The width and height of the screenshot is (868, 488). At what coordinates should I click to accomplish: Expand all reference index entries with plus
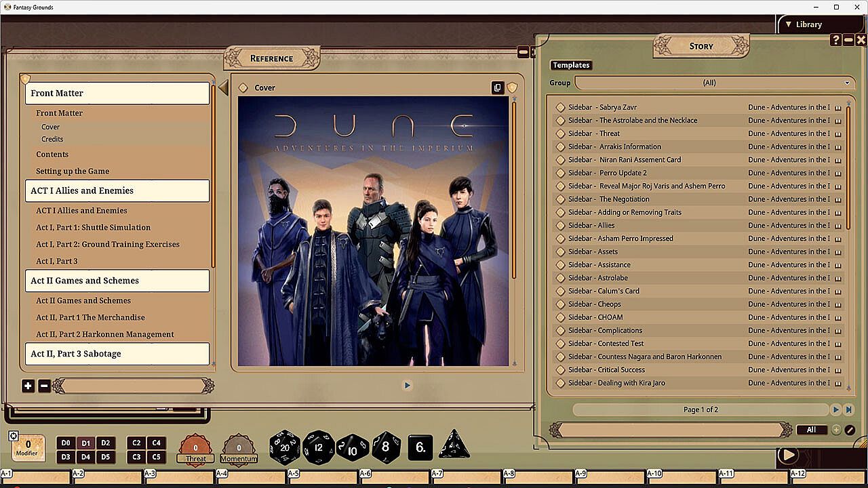pyautogui.click(x=28, y=386)
